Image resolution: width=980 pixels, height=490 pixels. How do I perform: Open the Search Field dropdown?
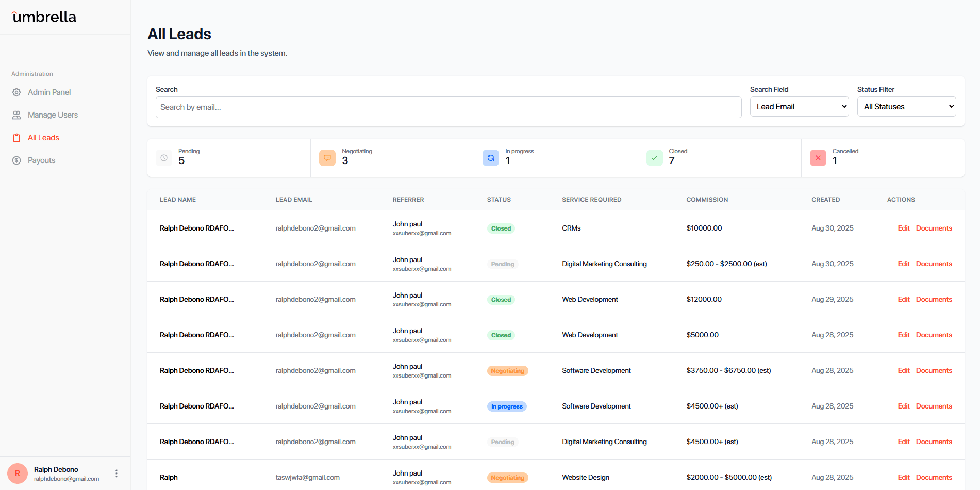pos(799,106)
